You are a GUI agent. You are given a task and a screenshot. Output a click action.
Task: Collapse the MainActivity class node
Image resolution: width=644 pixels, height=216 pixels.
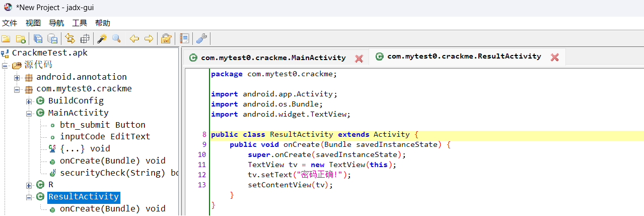[29, 113]
